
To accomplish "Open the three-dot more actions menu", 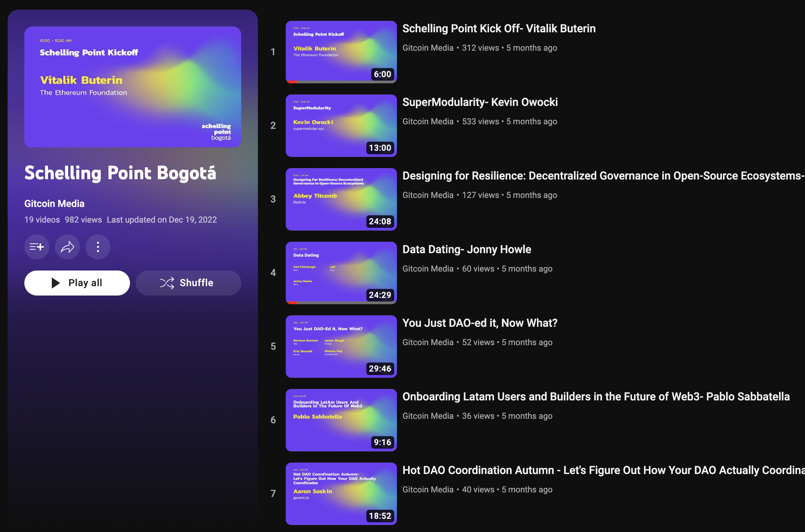I will tap(98, 247).
